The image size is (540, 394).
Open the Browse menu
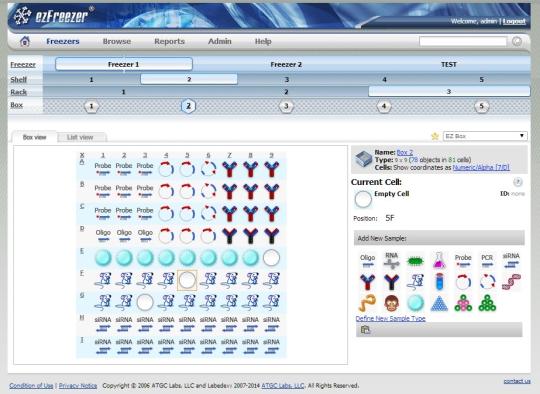(x=117, y=41)
